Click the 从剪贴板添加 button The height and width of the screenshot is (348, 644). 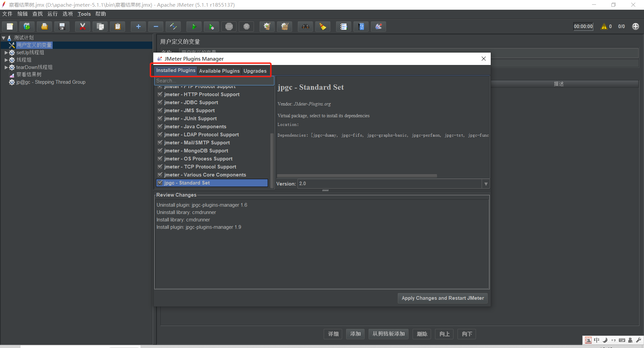coord(388,334)
